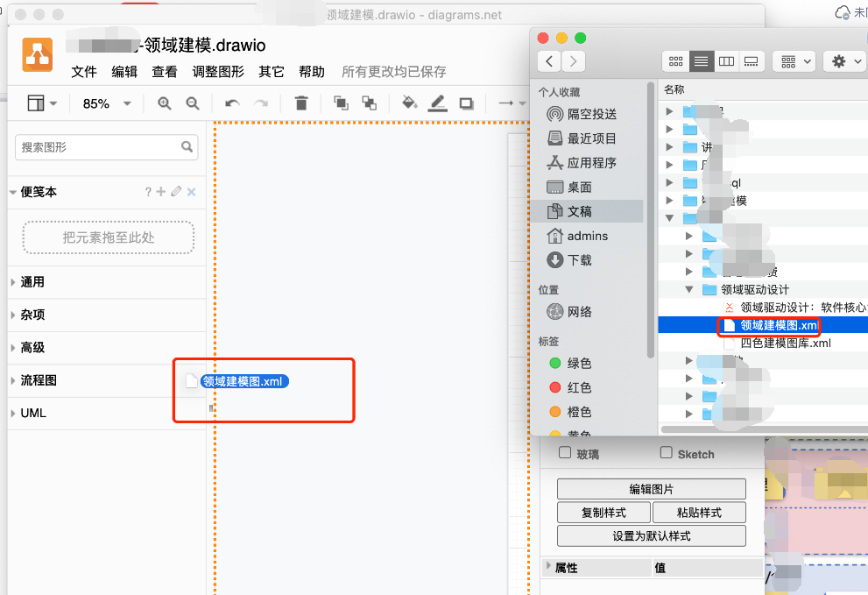The height and width of the screenshot is (595, 868).
Task: Click the line color pencil icon
Action: (437, 103)
